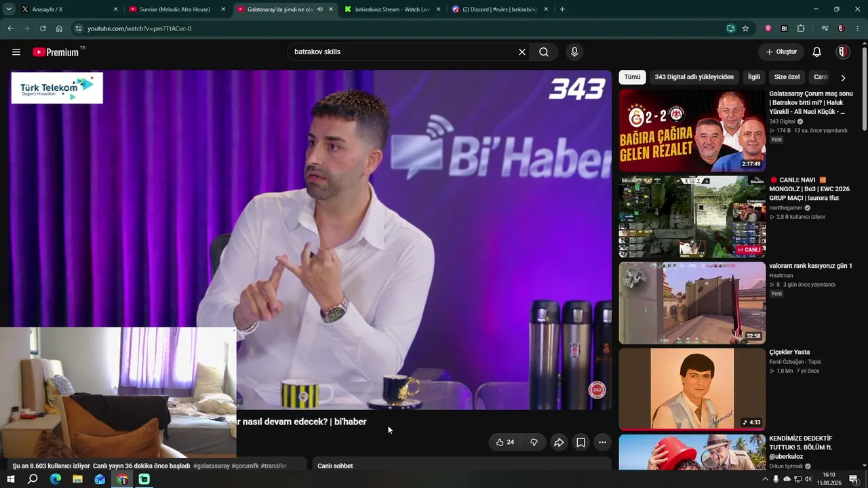Image resolution: width=868 pixels, height=488 pixels.
Task: Share the video using the arrow icon
Action: (x=559, y=443)
